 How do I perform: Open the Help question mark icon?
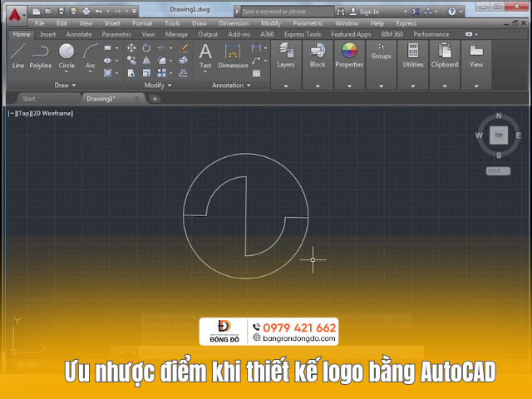click(x=451, y=12)
